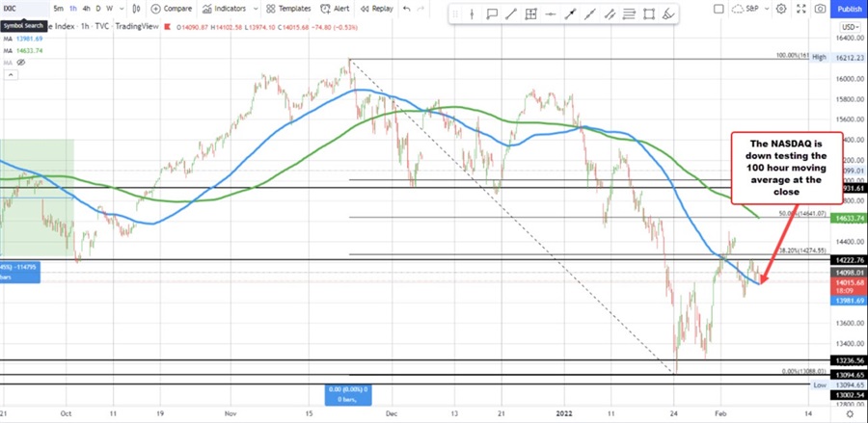This screenshot has height=423, width=868.
Task: Create an Alert
Action: (x=336, y=9)
